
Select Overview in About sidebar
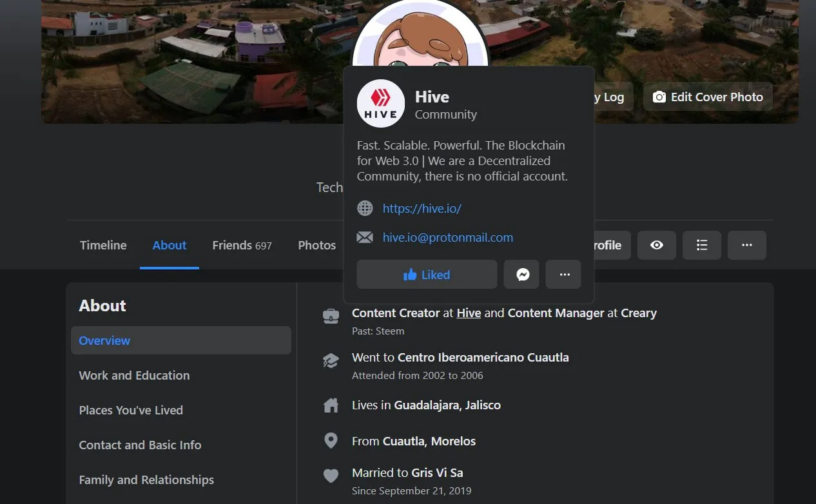pos(181,340)
